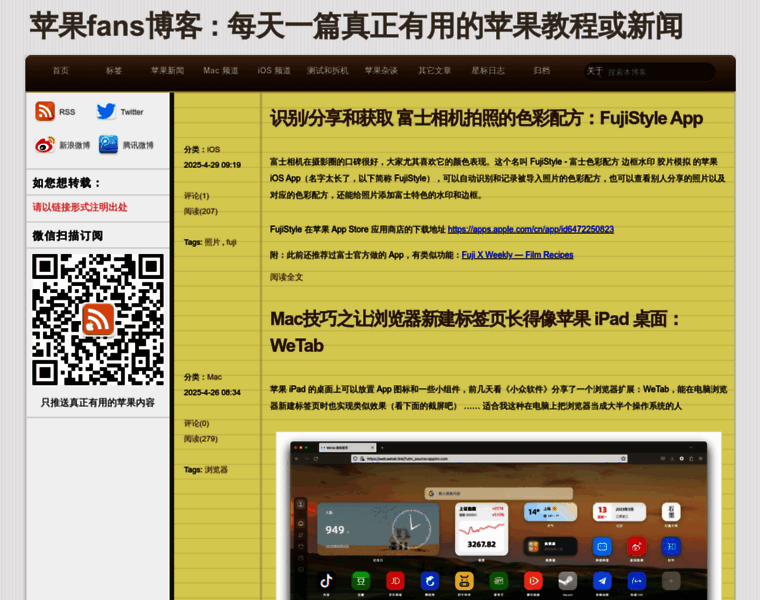This screenshot has height=600, width=760.
Task: Open 评论(0) comments of the WeTab post
Action: (196, 424)
